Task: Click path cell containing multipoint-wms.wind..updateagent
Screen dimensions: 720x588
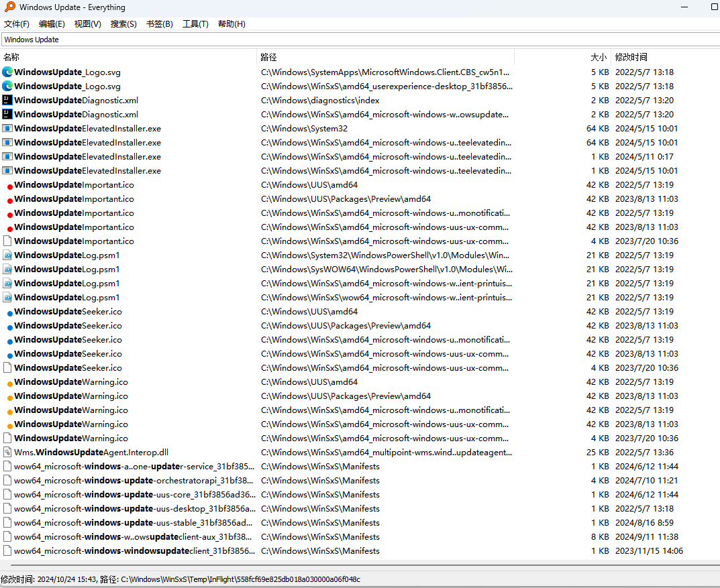Action: click(387, 453)
